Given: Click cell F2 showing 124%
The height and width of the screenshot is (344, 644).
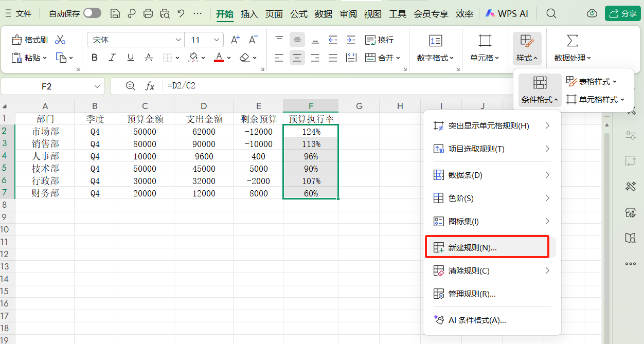Looking at the screenshot, I should point(311,132).
